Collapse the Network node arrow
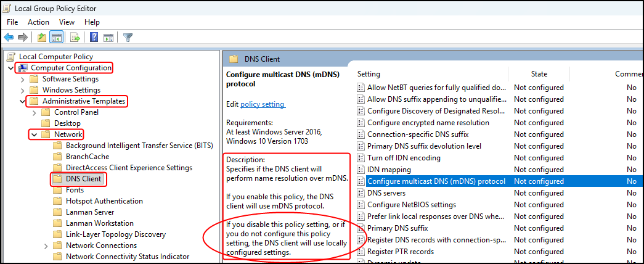 35,134
